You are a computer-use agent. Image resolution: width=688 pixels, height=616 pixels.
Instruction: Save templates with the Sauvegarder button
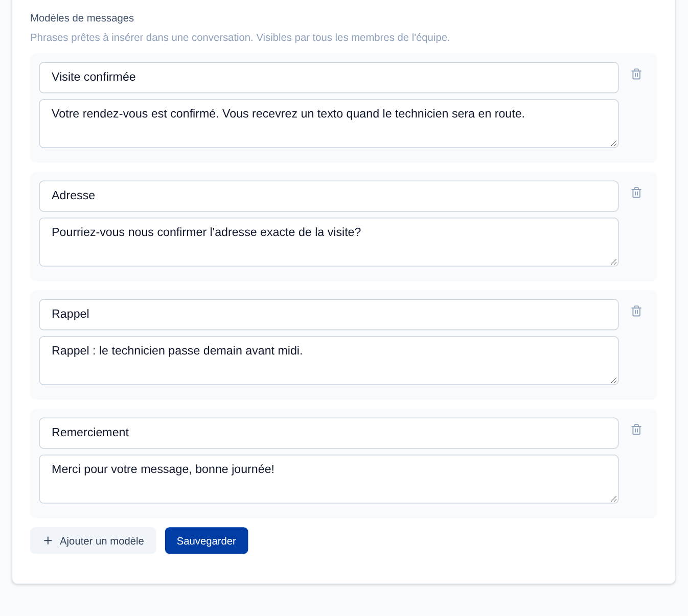(x=207, y=540)
